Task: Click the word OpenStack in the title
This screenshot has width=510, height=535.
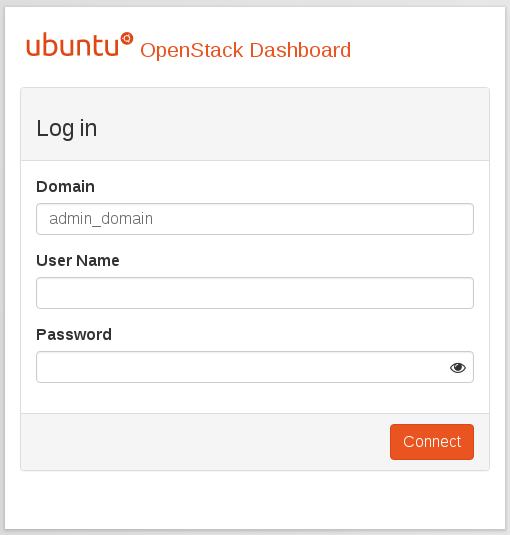Action: pos(192,50)
